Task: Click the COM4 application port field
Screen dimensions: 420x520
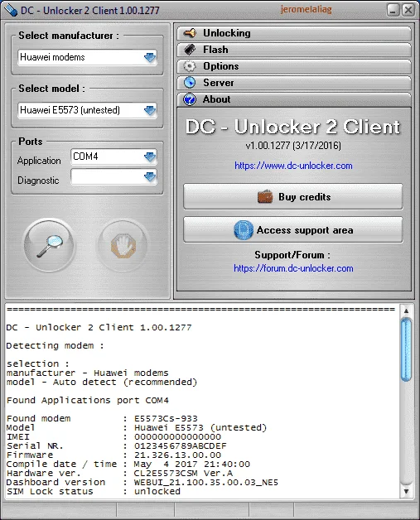Action: click(113, 156)
